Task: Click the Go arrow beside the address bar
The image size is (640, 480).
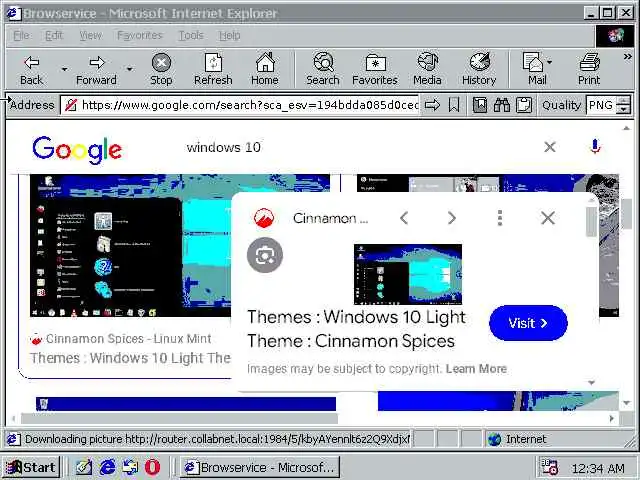Action: [432, 105]
